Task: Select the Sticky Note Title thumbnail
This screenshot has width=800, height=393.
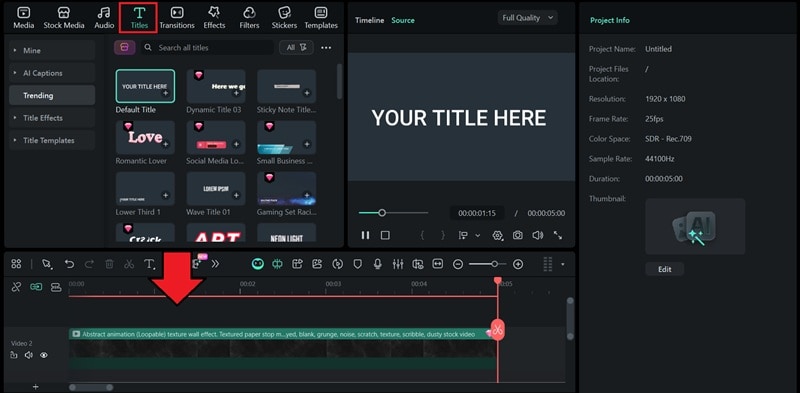Action: 286,86
